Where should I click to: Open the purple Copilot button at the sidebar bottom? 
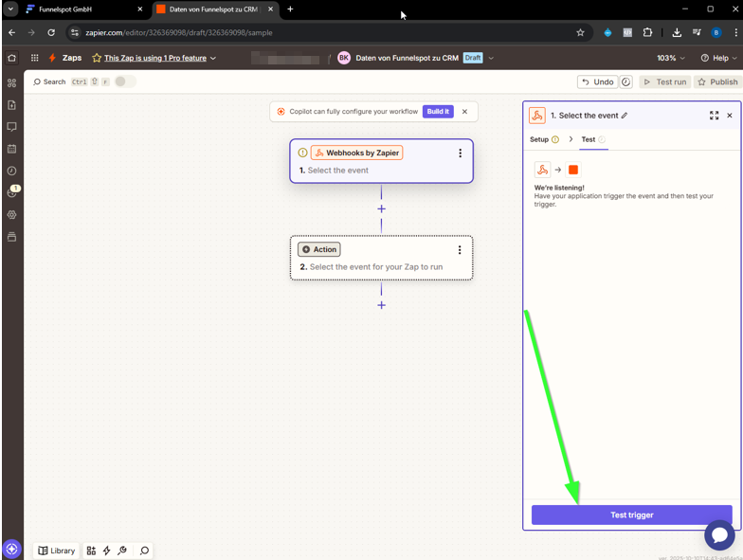(x=11, y=550)
